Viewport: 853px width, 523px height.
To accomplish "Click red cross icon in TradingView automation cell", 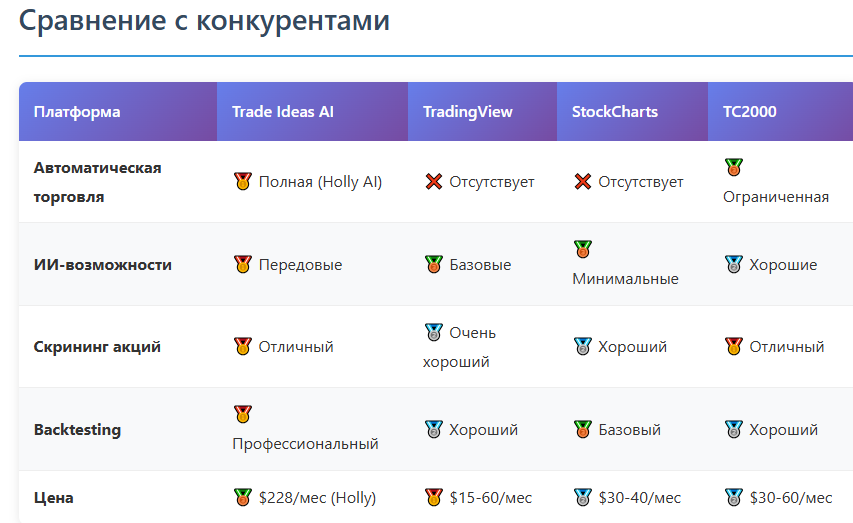I will tap(433, 182).
